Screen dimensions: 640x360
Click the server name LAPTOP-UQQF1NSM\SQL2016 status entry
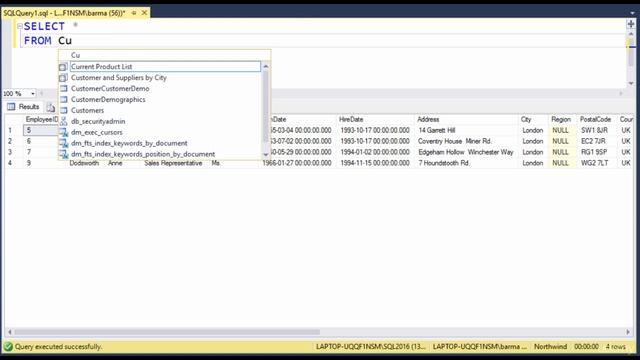(x=371, y=347)
